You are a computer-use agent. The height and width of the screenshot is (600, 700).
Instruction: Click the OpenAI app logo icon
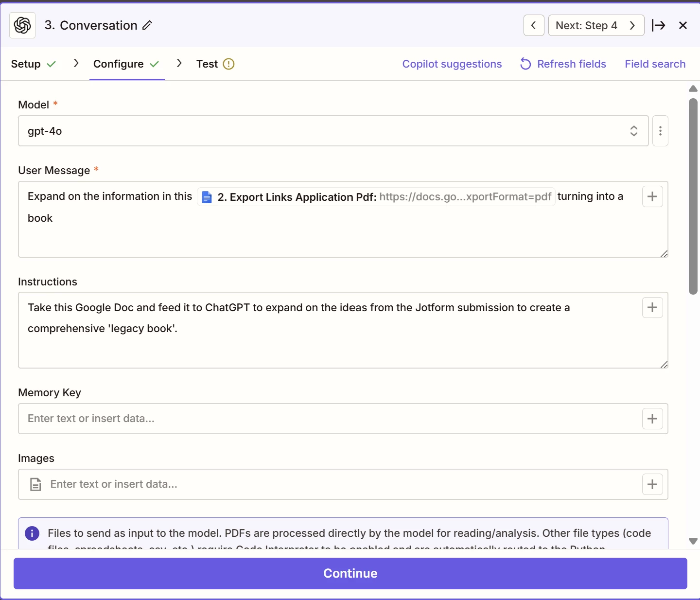coord(22,25)
